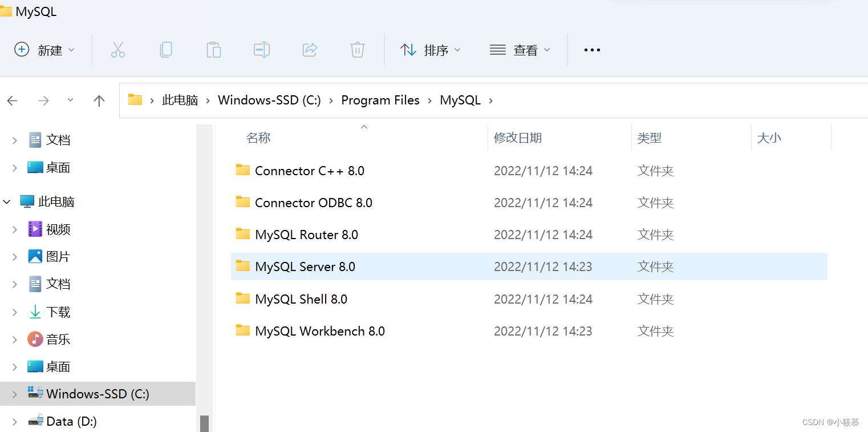This screenshot has width=868, height=432.
Task: Click Program Files in address breadcrumb
Action: pos(380,100)
